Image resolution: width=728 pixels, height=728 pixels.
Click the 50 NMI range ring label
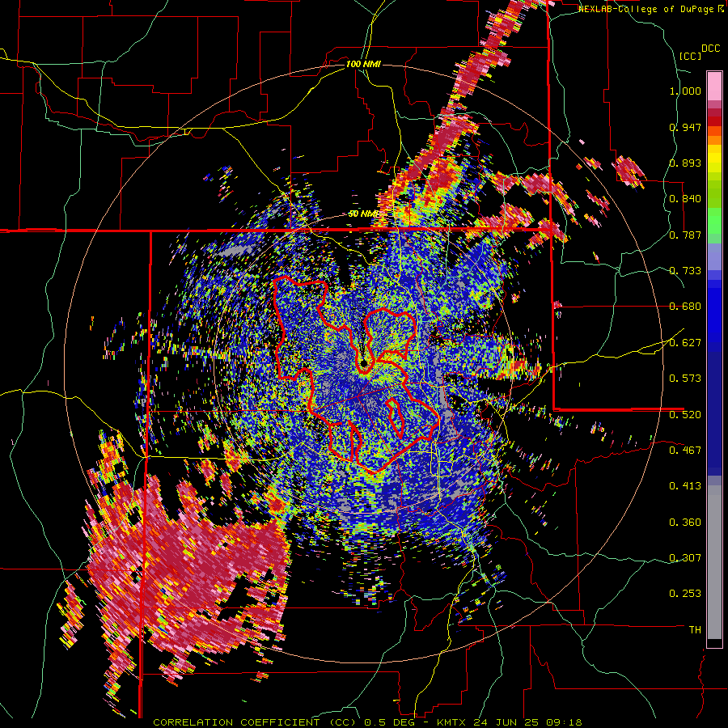coord(363,214)
